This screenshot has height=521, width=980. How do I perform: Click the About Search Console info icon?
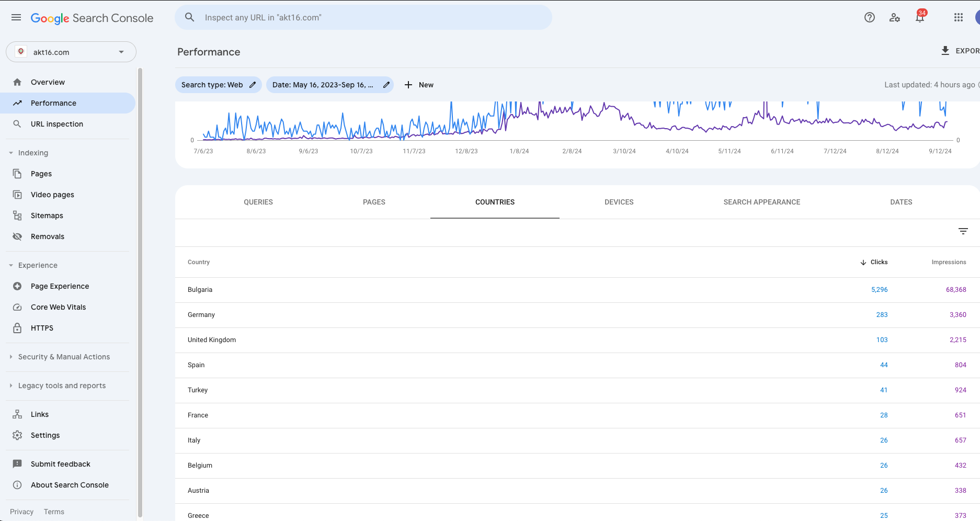(x=17, y=485)
